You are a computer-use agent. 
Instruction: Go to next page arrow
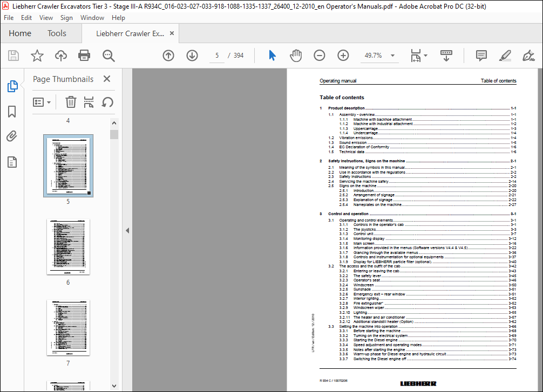pos(192,56)
